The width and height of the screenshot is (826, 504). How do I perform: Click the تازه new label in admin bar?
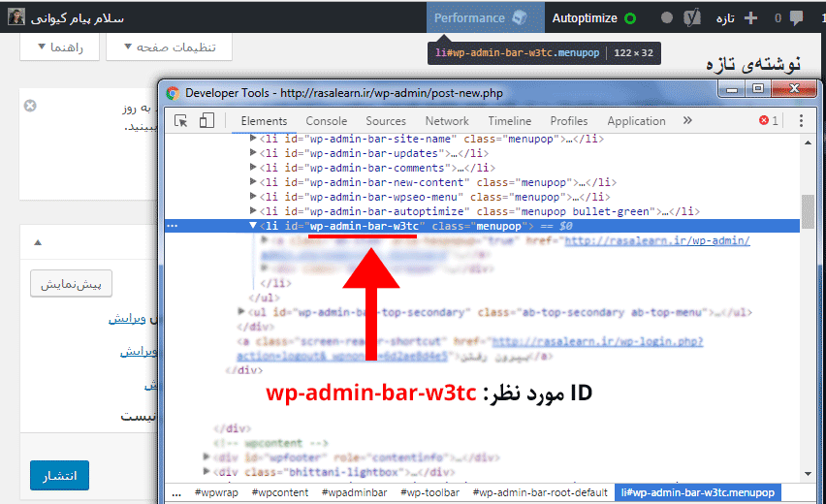click(x=725, y=18)
